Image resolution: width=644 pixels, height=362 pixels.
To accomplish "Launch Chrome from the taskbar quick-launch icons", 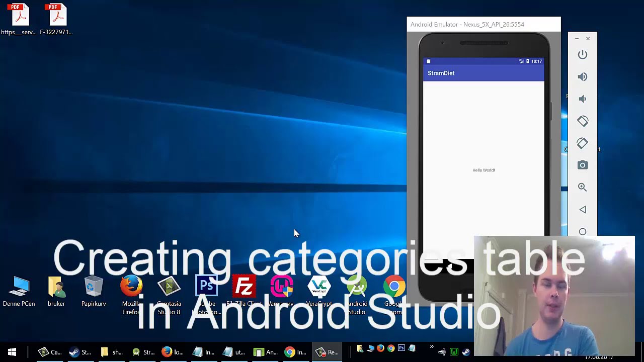I will point(391,348).
